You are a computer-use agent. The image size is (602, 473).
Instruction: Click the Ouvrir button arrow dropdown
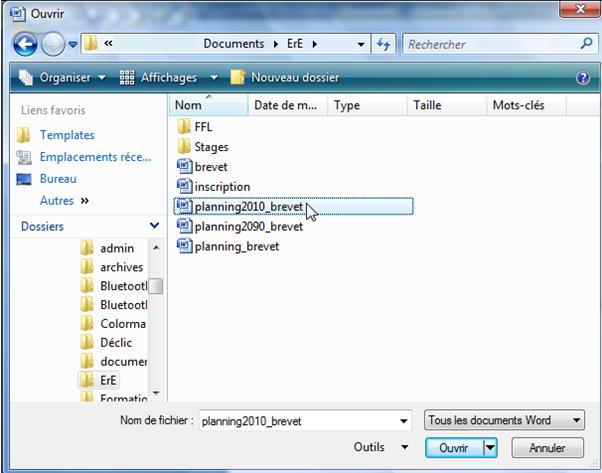(x=490, y=449)
